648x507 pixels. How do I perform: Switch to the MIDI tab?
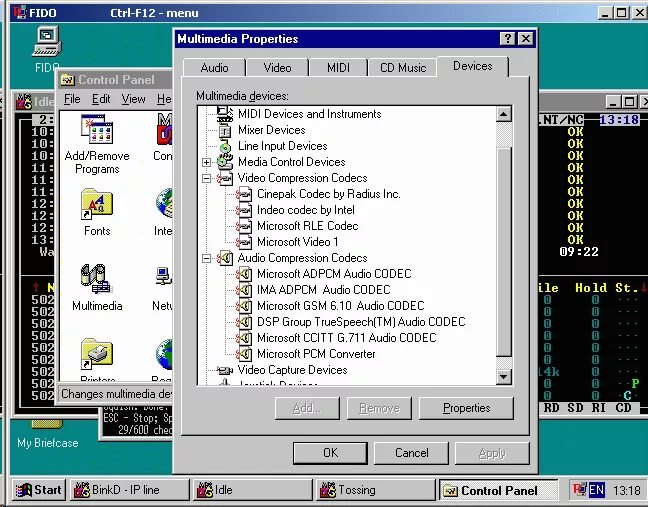click(338, 68)
